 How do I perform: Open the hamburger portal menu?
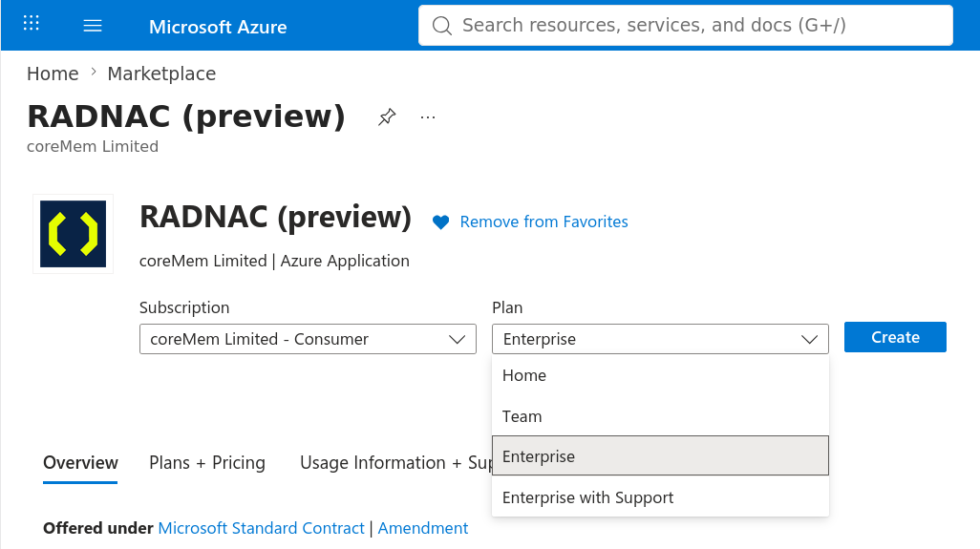coord(93,26)
